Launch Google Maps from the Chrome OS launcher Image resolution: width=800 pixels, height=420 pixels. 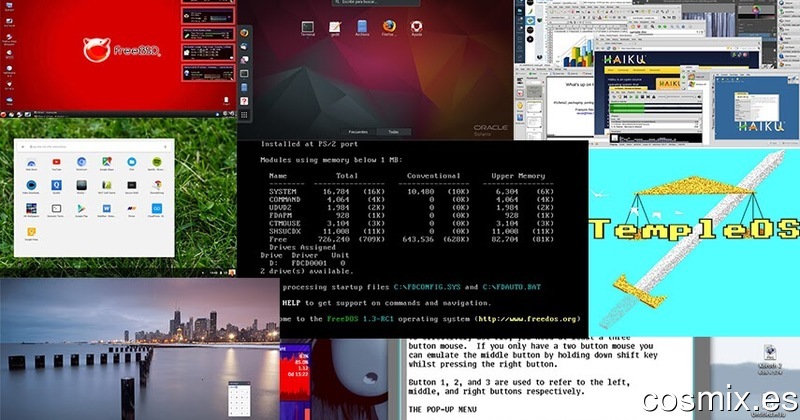[107, 164]
